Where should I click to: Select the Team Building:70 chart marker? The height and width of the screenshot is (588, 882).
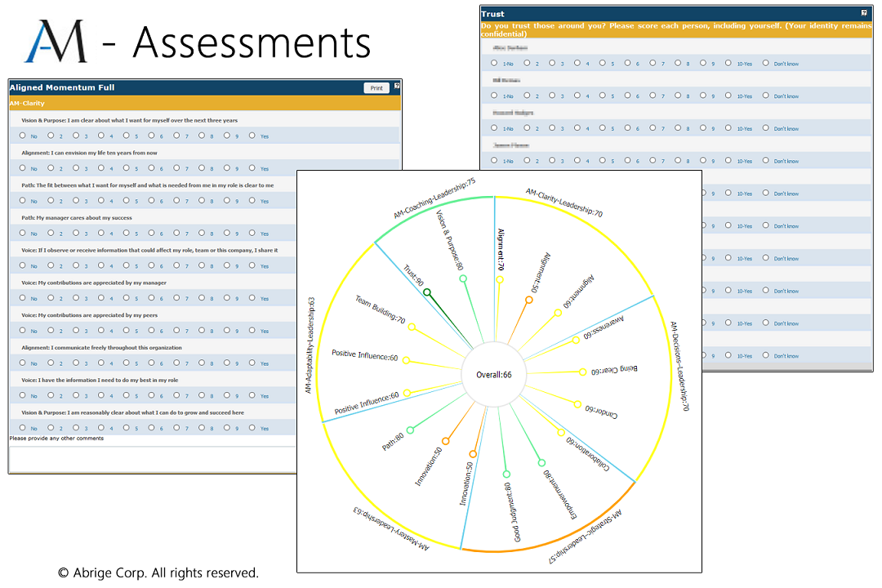(x=412, y=327)
